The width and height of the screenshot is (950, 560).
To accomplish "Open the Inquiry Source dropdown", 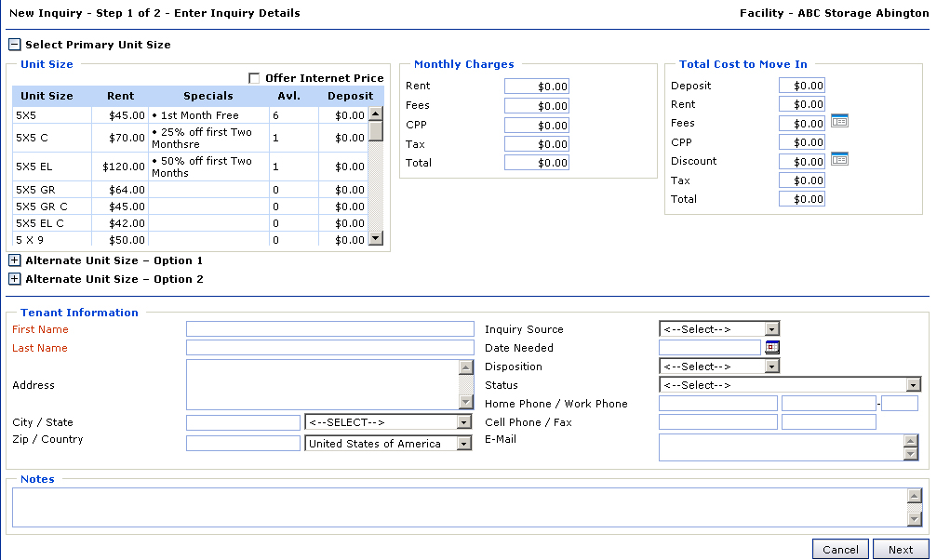I will pyautogui.click(x=718, y=329).
